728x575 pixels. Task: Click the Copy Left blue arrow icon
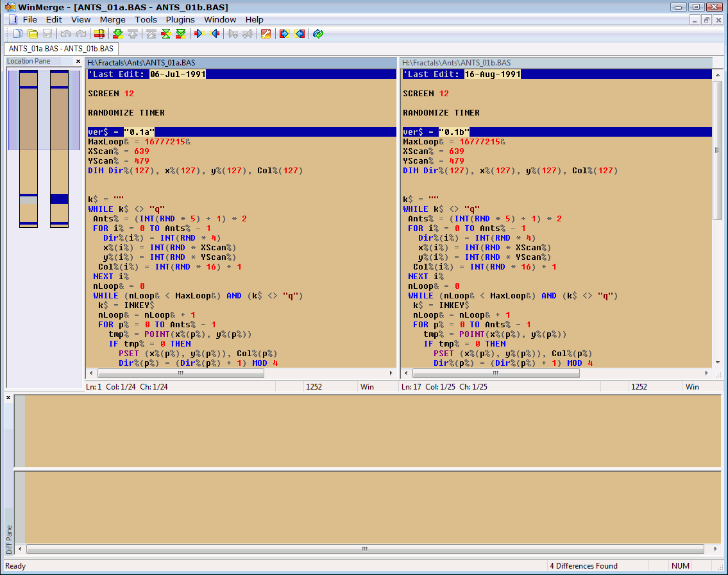214,33
